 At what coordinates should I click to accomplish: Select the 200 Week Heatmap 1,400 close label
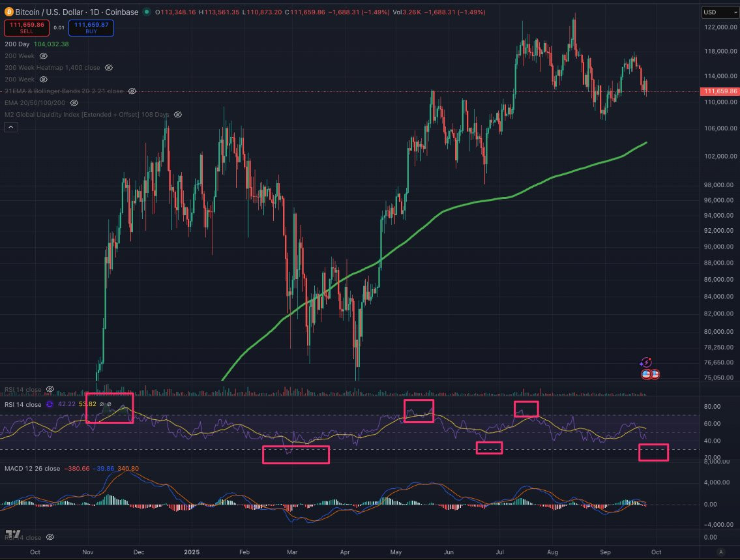(x=52, y=67)
